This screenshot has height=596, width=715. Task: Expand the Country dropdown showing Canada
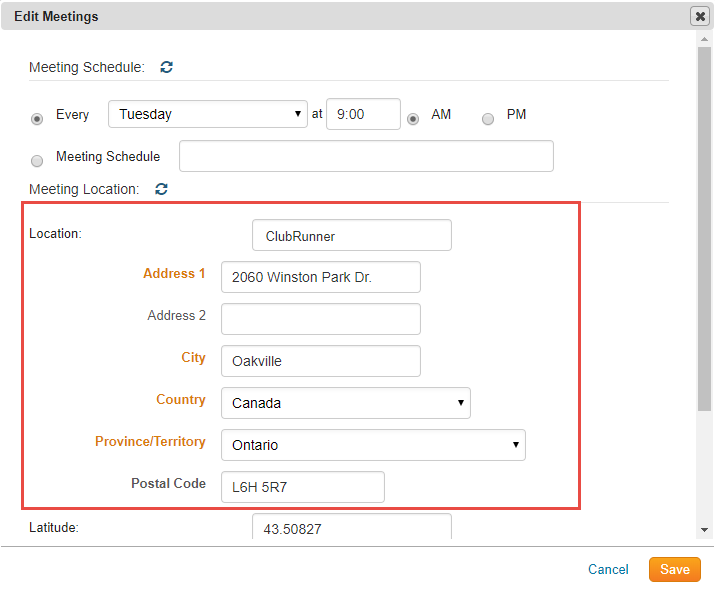click(x=345, y=403)
